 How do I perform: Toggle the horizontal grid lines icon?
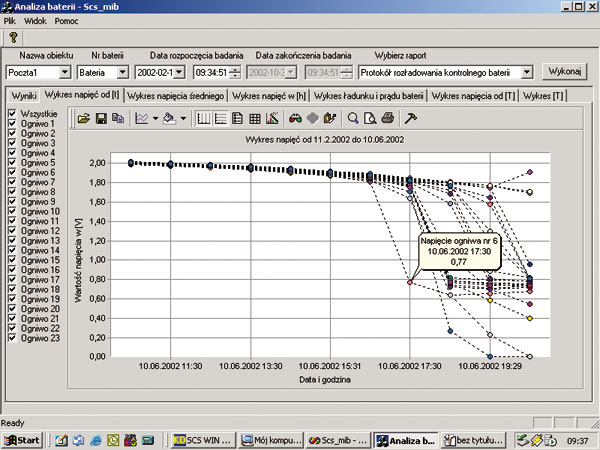click(220, 119)
